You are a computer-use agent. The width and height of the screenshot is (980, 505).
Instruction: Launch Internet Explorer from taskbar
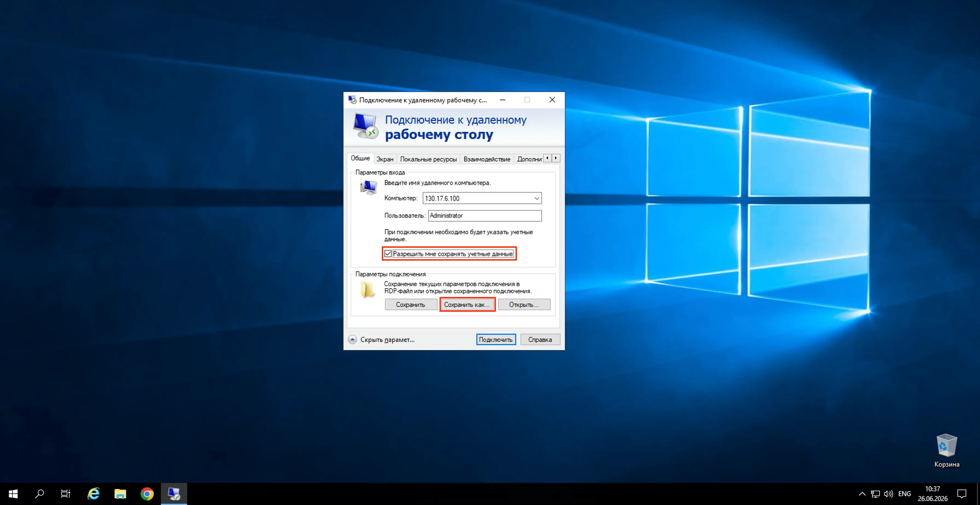(94, 494)
